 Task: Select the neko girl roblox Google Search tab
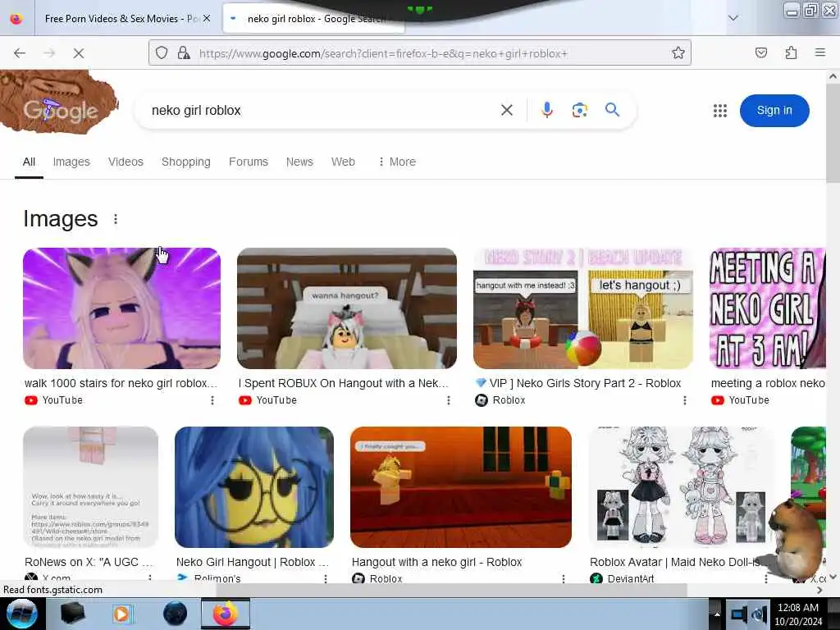point(314,19)
